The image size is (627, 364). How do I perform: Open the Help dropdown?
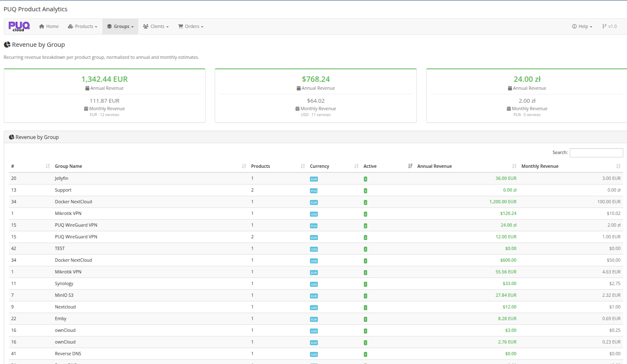pyautogui.click(x=582, y=26)
